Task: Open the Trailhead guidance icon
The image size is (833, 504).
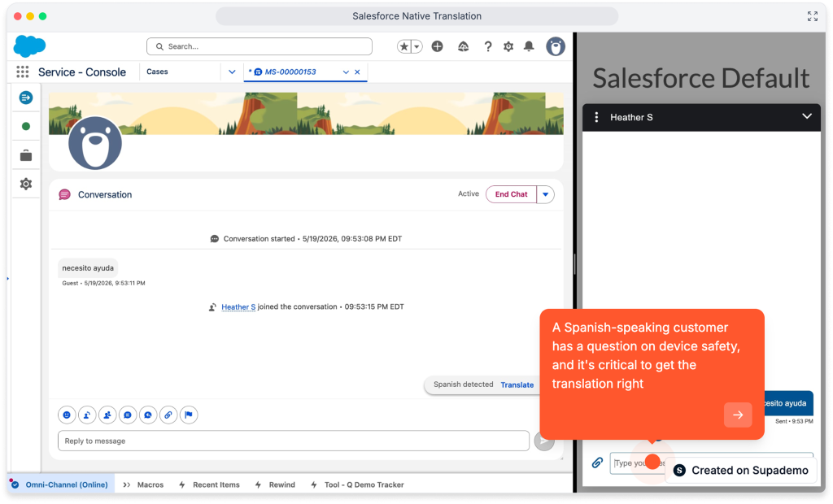Action: pyautogui.click(x=463, y=46)
